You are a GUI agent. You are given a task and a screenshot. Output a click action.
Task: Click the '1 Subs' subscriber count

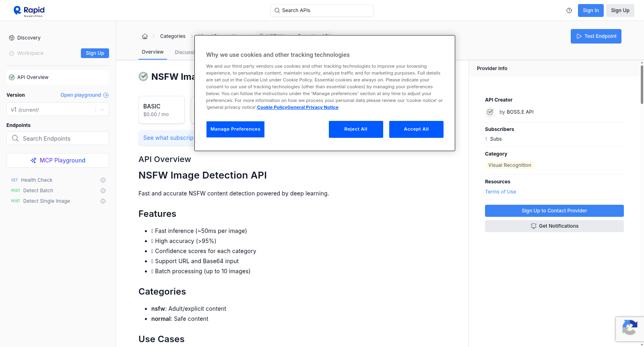(x=493, y=139)
